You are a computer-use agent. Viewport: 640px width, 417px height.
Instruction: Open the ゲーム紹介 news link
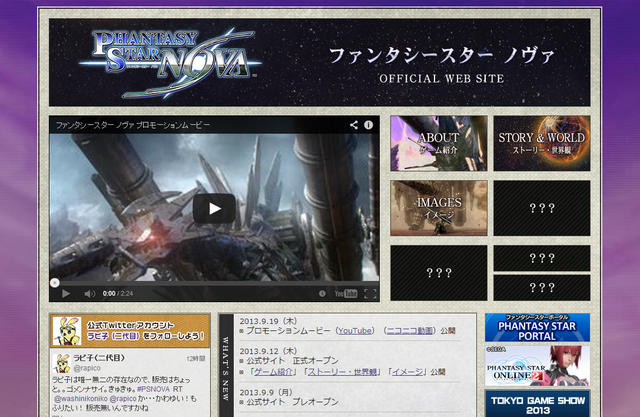(x=273, y=372)
